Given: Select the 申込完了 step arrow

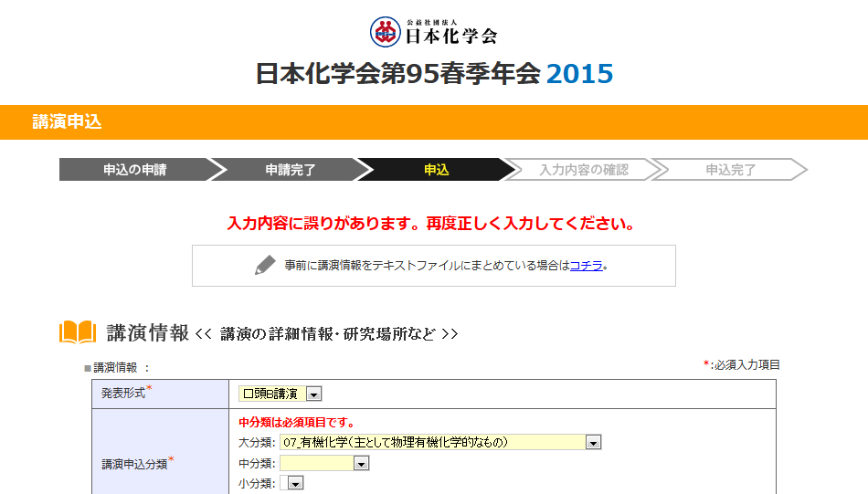Looking at the screenshot, I should [x=730, y=170].
